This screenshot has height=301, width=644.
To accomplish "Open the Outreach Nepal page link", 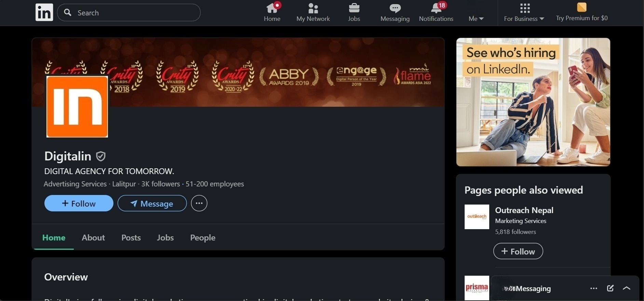I will pos(524,210).
